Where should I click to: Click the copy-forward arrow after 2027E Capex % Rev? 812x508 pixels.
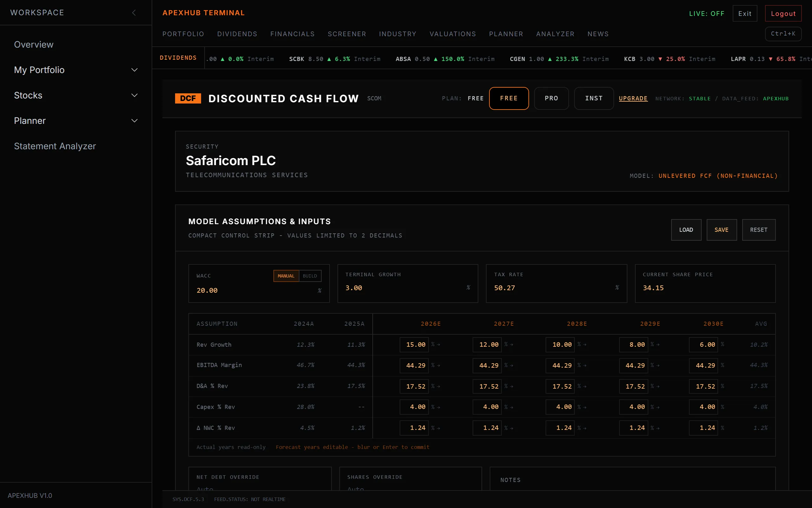point(511,408)
